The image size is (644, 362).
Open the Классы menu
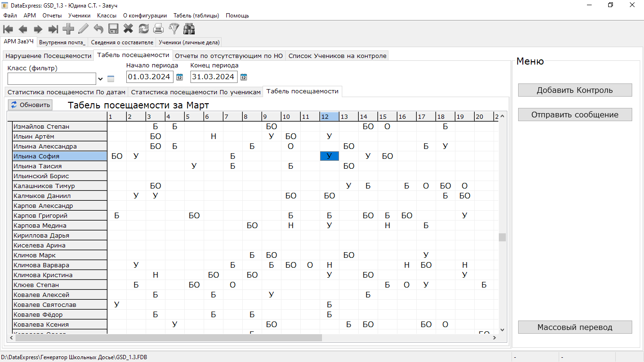(107, 16)
